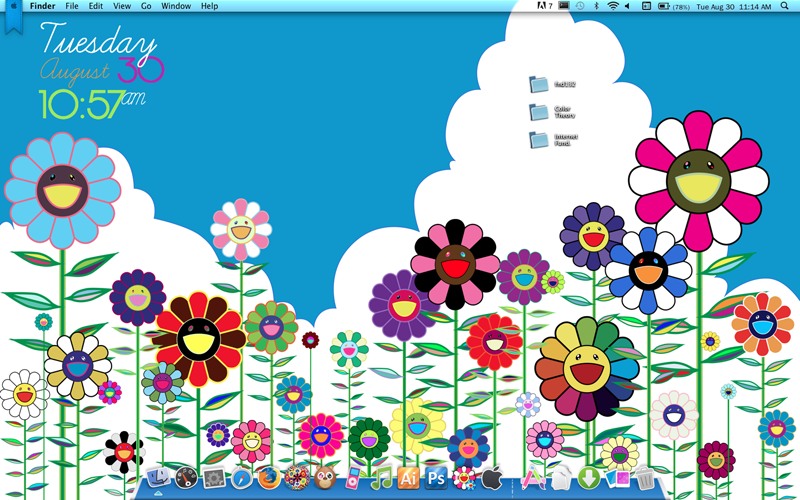Open the white smiling-flower icon in the dock

coord(464,478)
